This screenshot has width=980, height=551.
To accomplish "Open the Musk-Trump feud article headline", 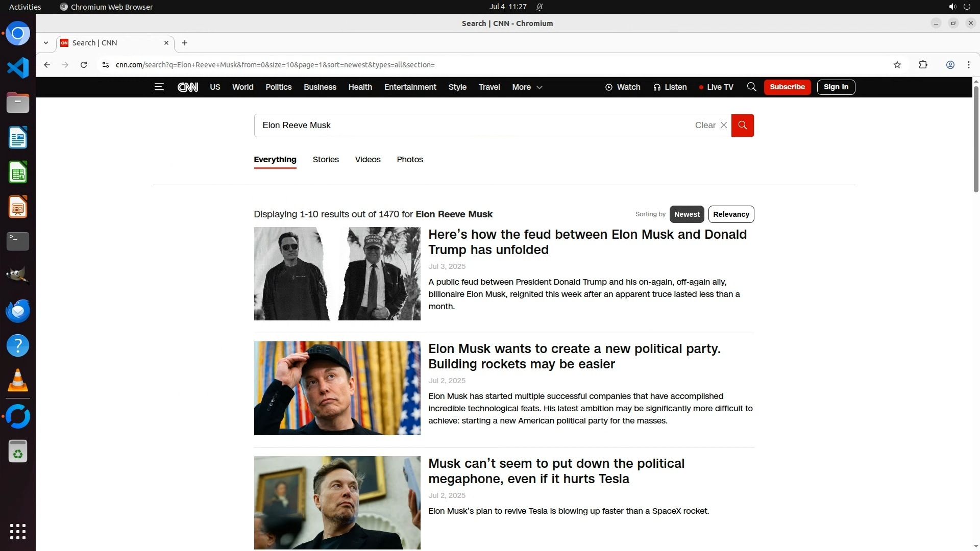I will (587, 242).
